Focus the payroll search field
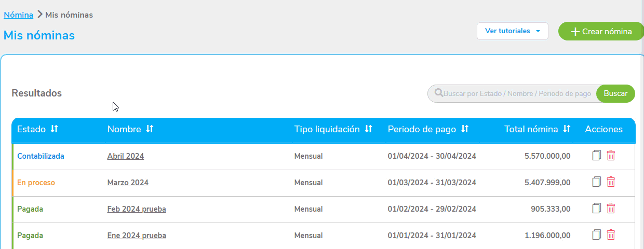 [517, 94]
